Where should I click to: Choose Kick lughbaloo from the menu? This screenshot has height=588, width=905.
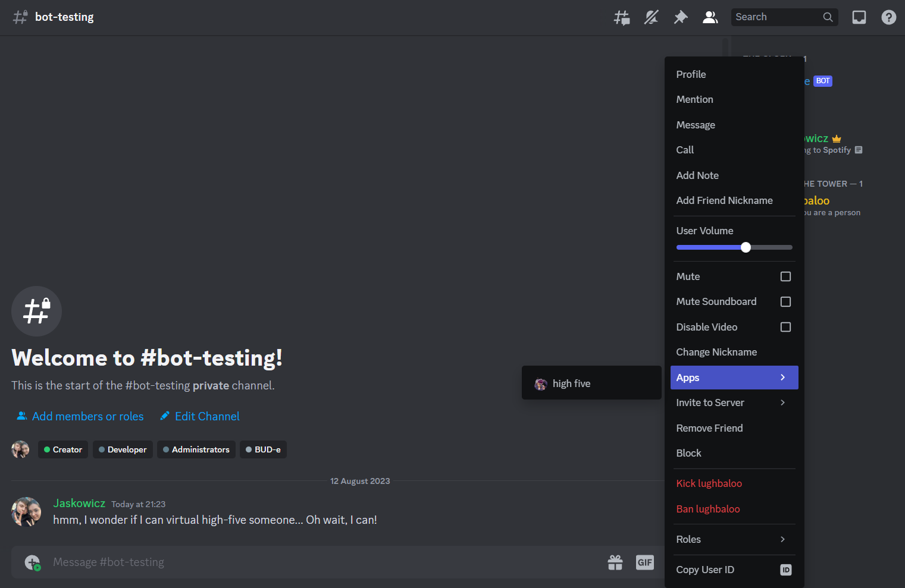click(709, 483)
